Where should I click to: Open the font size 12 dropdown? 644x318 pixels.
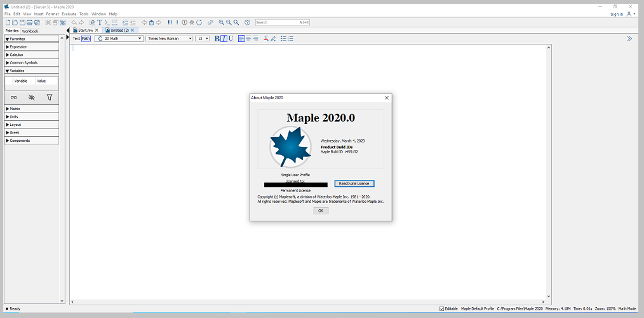point(202,38)
